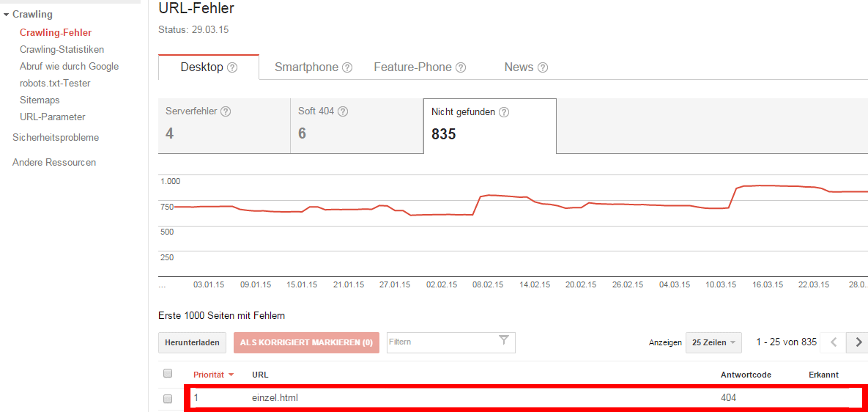Image resolution: width=868 pixels, height=412 pixels.
Task: Open Abruf wie durch Google
Action: coord(69,67)
